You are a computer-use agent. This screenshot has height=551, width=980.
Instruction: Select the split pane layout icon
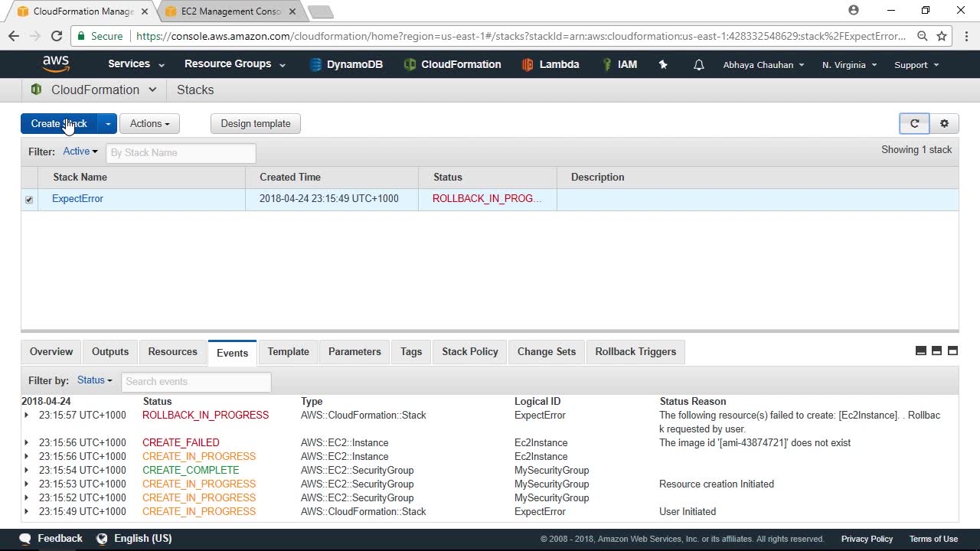click(936, 350)
